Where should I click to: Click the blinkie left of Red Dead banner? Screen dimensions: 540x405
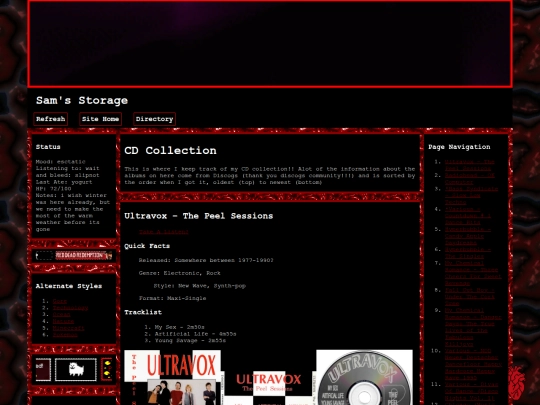tap(44, 256)
